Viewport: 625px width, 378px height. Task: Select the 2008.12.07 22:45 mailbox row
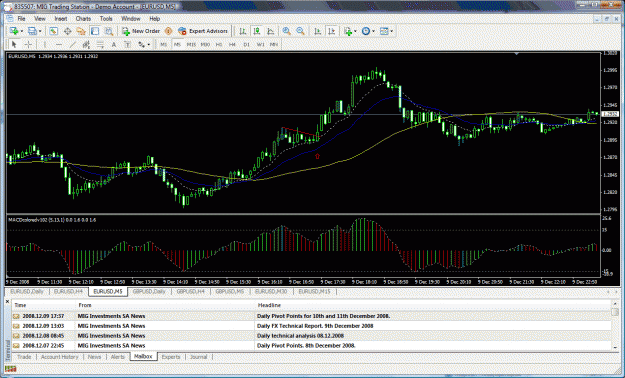click(311, 346)
